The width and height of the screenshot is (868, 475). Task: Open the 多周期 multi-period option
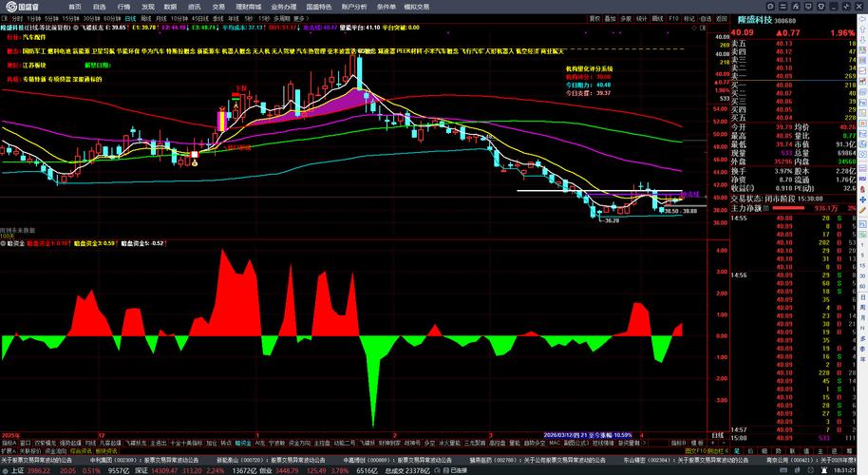282,18
